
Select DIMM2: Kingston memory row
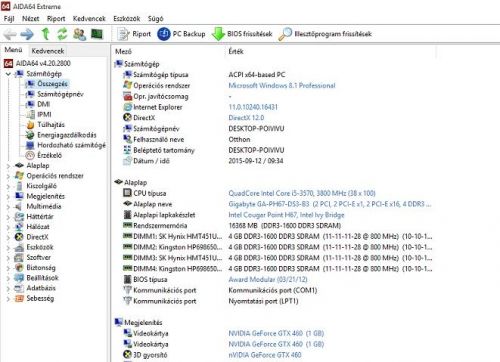pos(277,247)
